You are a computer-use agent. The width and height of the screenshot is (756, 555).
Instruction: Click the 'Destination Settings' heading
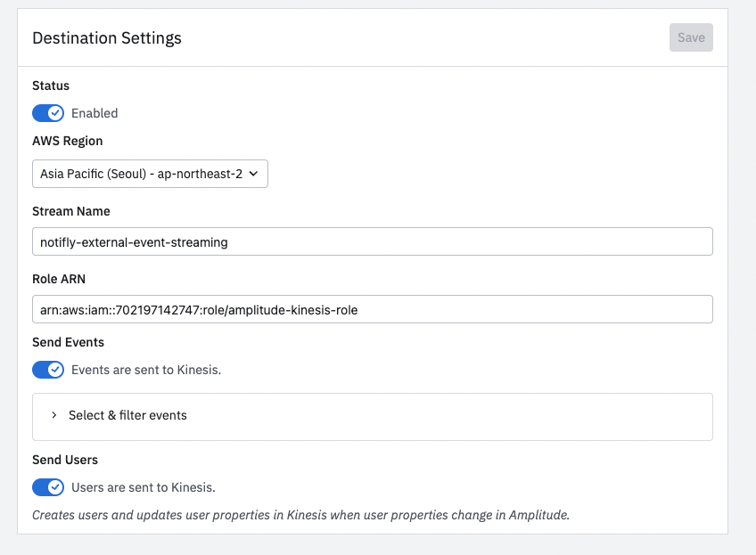point(106,38)
